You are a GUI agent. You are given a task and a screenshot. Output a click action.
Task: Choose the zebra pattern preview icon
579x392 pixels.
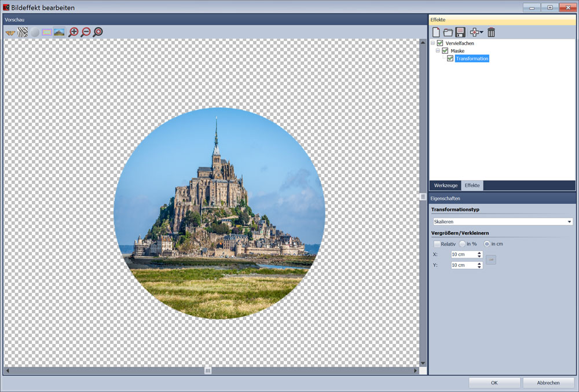[23, 32]
